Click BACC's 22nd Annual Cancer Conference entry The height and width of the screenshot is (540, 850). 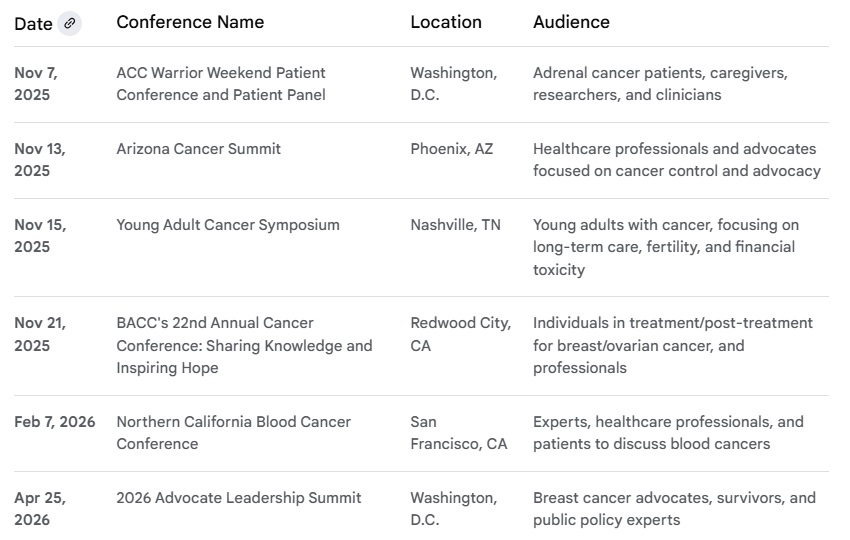pos(244,345)
